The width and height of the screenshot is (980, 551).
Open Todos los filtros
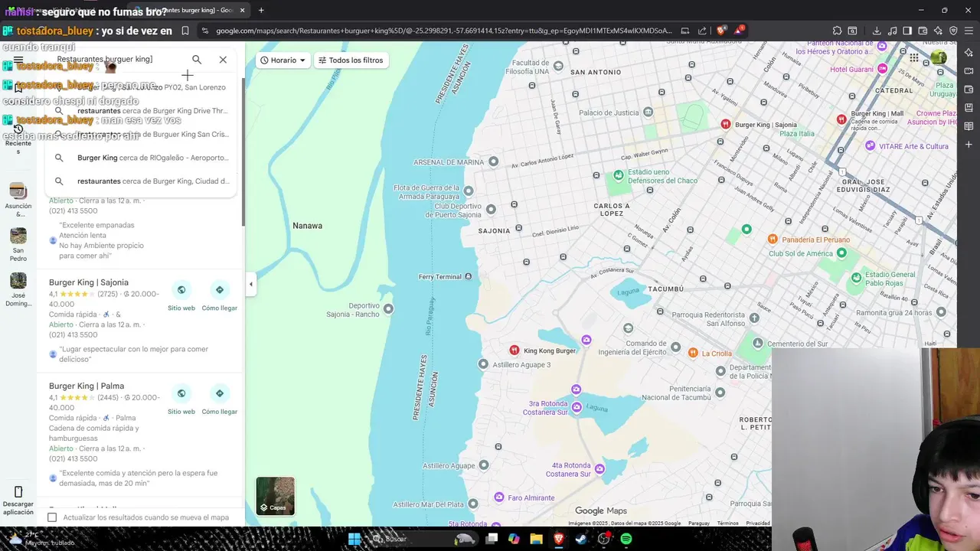(x=351, y=60)
